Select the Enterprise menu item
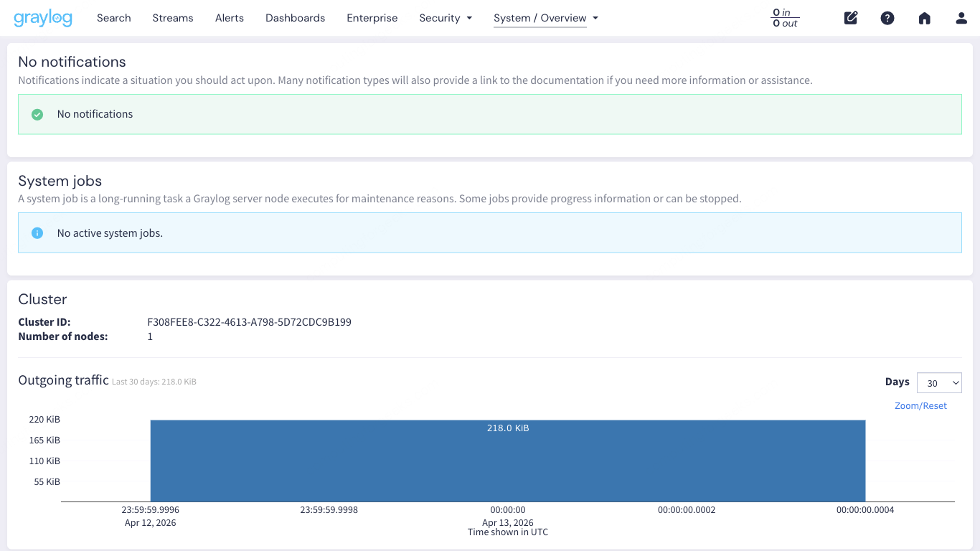Screen dimensions: 980x551 pos(372,18)
